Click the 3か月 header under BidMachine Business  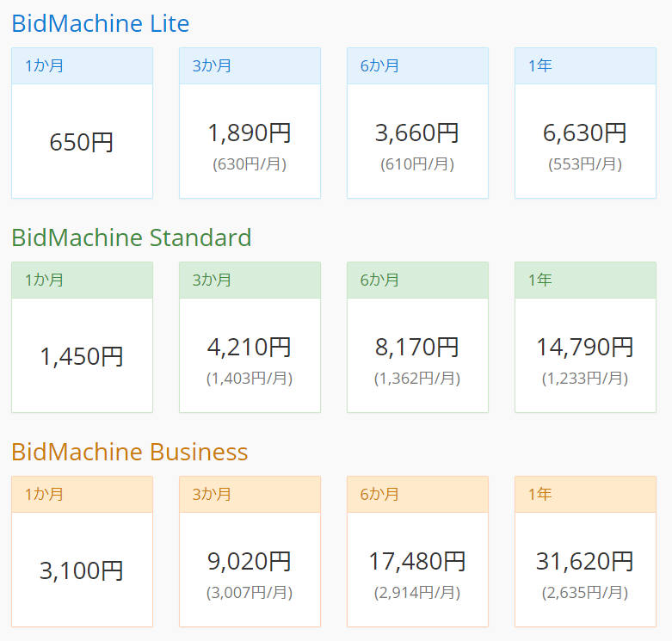(212, 494)
